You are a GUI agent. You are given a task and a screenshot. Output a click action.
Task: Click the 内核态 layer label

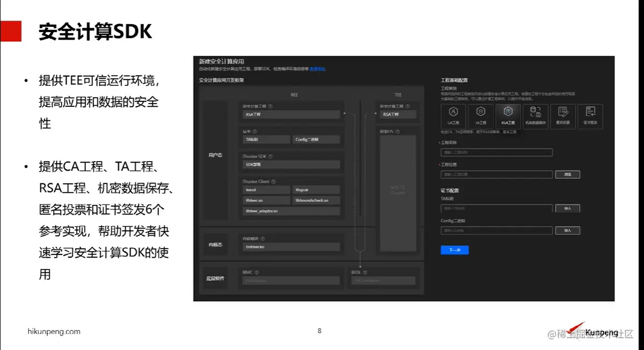click(x=215, y=245)
